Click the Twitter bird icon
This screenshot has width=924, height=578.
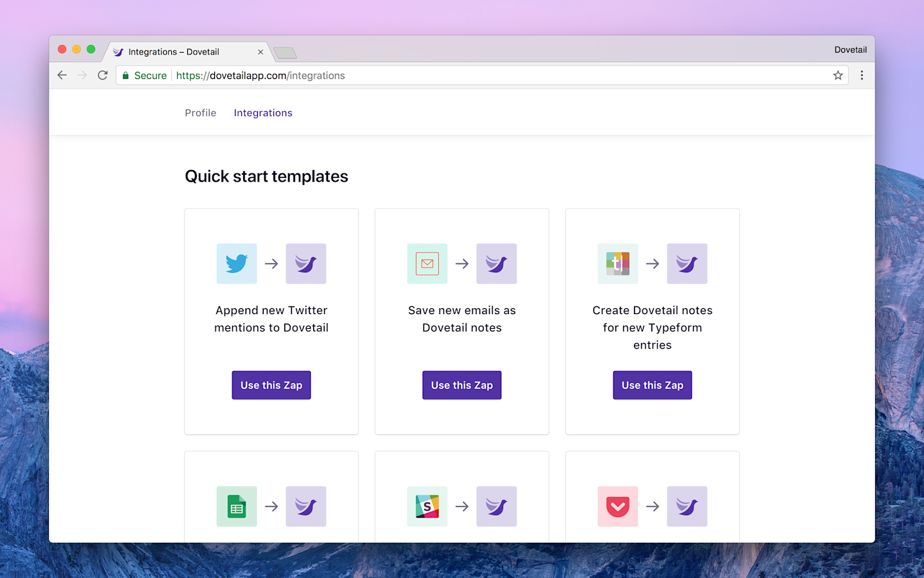(x=237, y=263)
